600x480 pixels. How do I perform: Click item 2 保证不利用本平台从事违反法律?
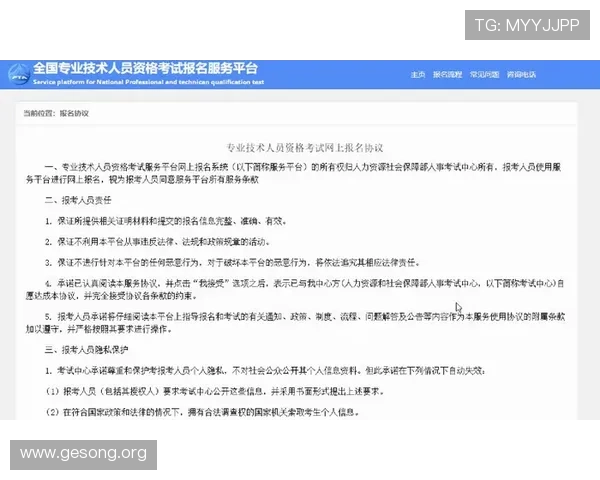(158, 242)
